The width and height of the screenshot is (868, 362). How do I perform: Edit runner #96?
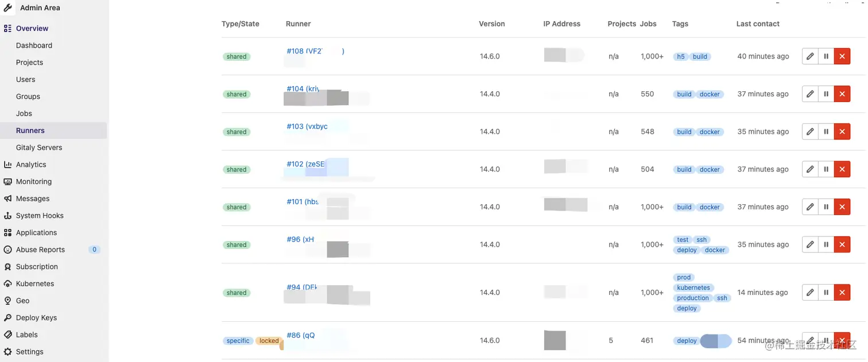point(810,244)
